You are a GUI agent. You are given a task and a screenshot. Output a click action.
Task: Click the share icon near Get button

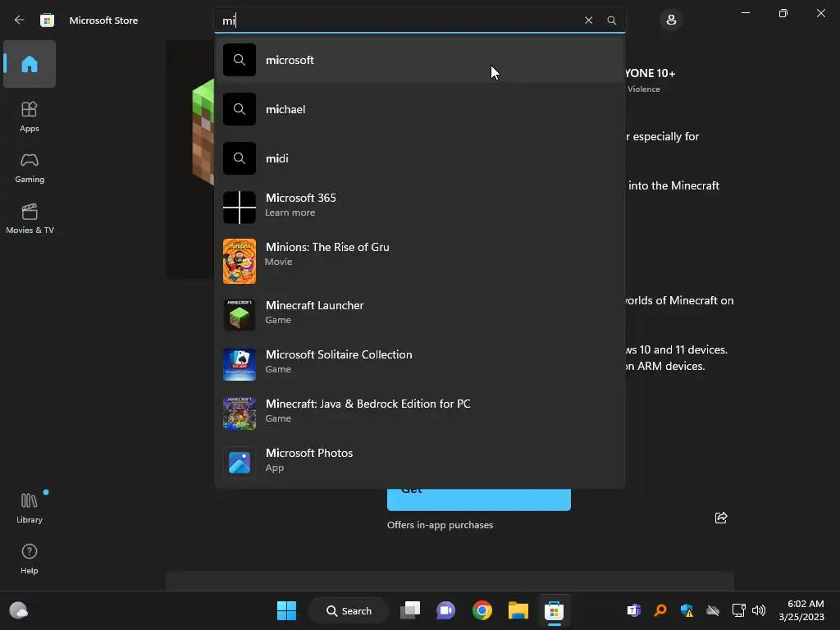pyautogui.click(x=720, y=518)
